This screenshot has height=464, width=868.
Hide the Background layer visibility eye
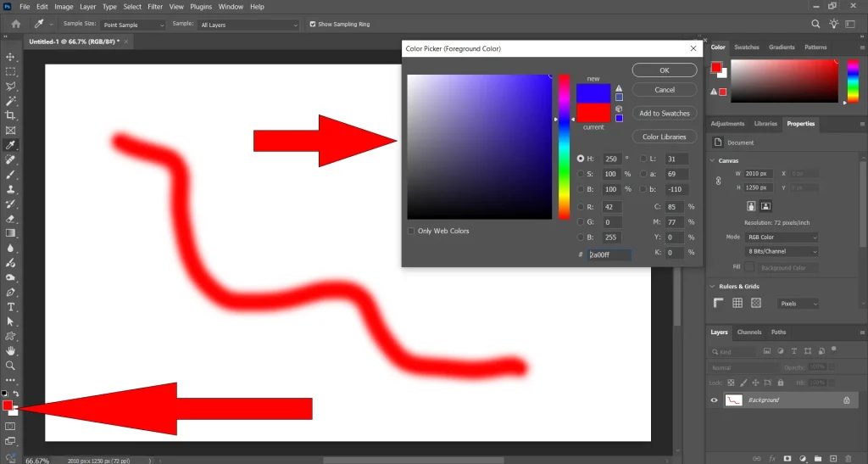714,400
